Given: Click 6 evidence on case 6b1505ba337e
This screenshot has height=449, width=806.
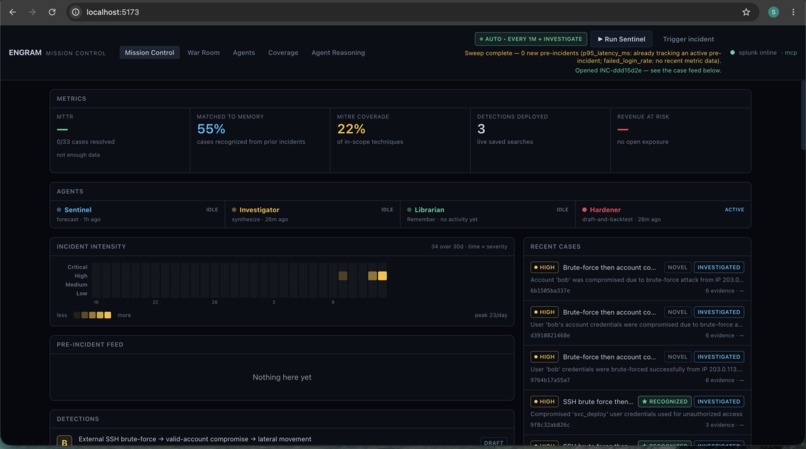Looking at the screenshot, I should 720,291.
